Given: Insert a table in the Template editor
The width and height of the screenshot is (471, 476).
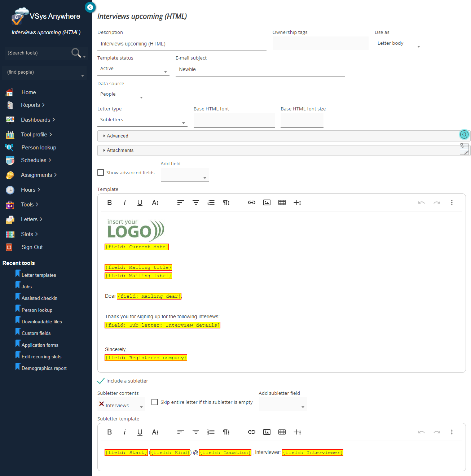Looking at the screenshot, I should (282, 203).
